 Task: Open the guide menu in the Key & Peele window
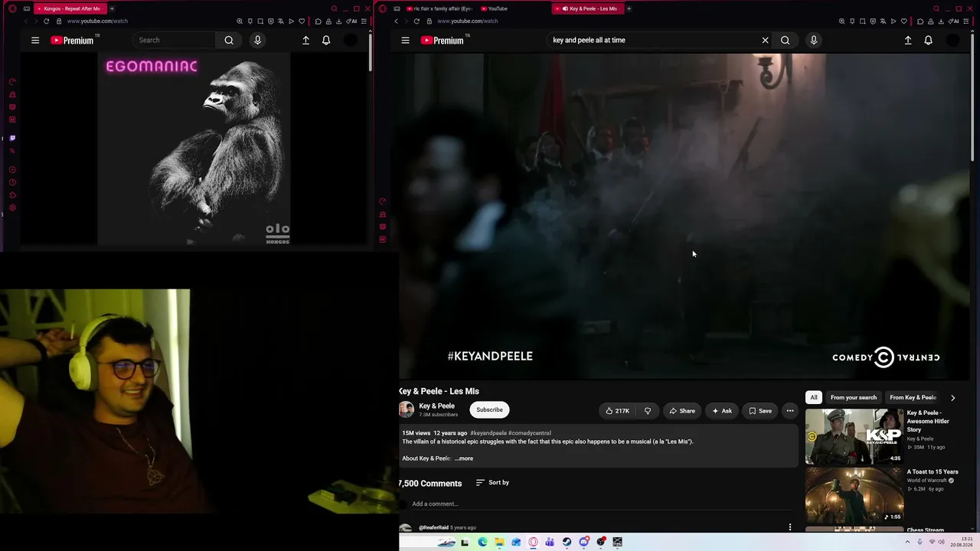coord(405,41)
